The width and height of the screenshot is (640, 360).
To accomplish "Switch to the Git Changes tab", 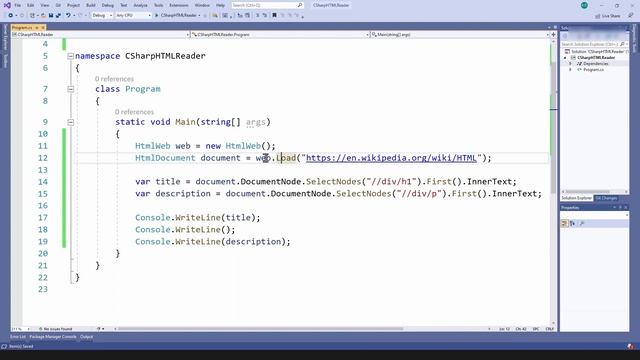I will 606,198.
